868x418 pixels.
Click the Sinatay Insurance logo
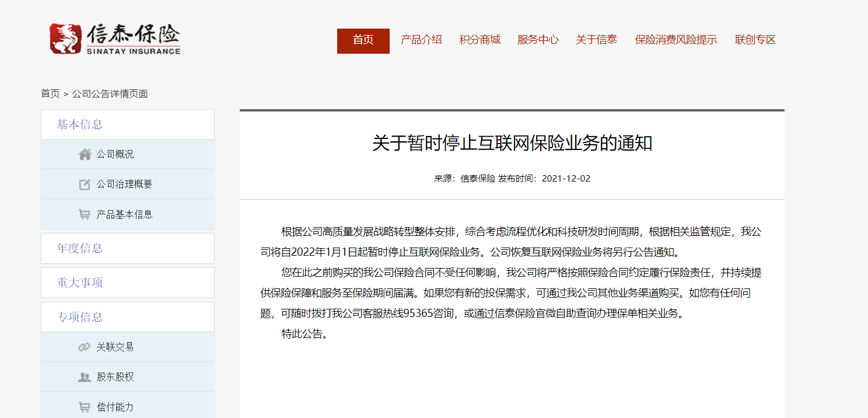click(x=116, y=39)
